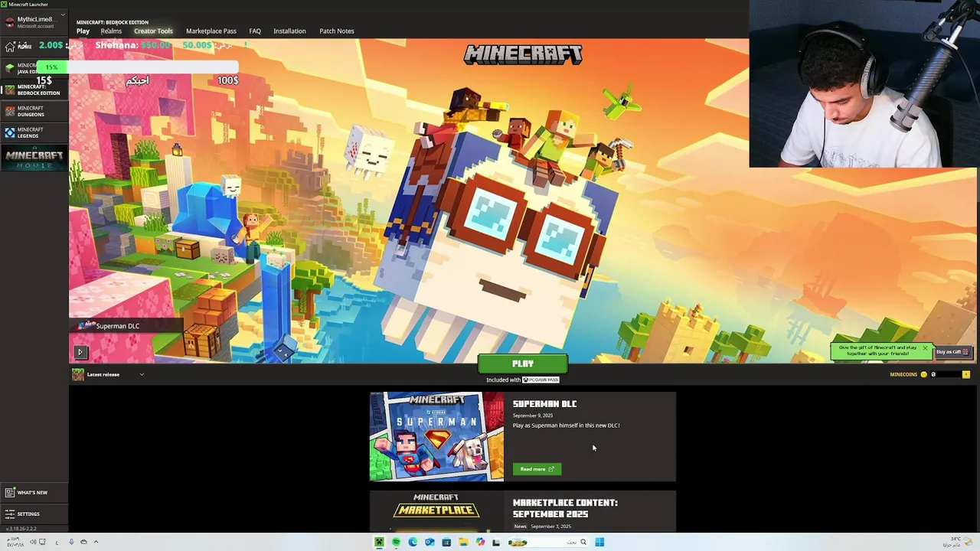The image size is (980, 551).
Task: Open the Windows Start menu
Action: click(x=599, y=542)
